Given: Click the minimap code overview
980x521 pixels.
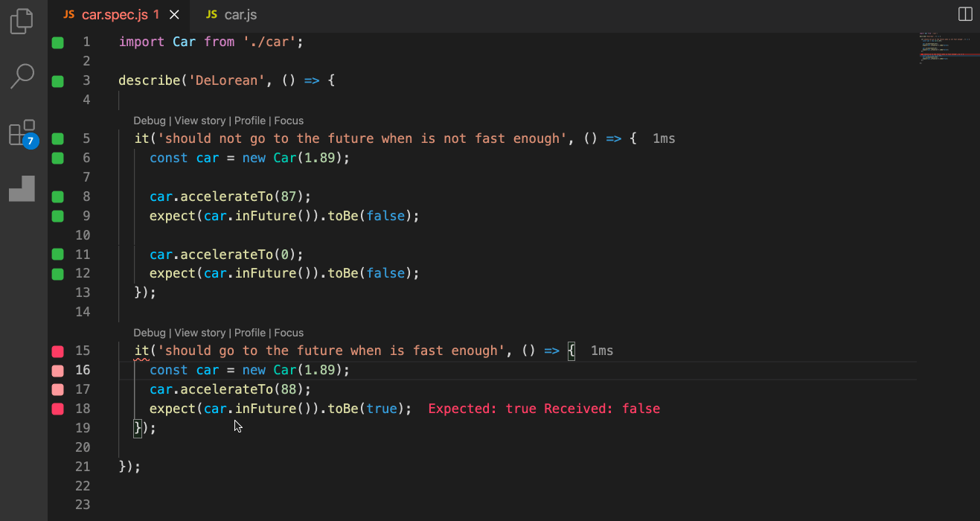Looking at the screenshot, I should (x=947, y=49).
